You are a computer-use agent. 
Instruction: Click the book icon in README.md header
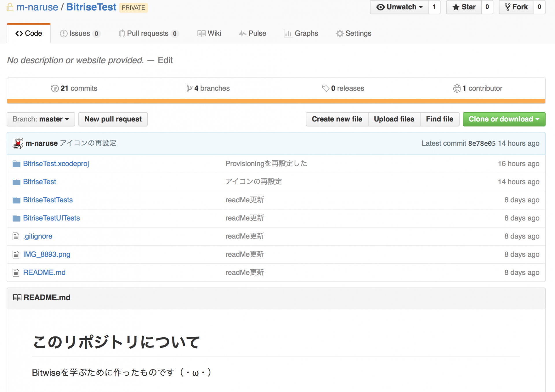(17, 297)
